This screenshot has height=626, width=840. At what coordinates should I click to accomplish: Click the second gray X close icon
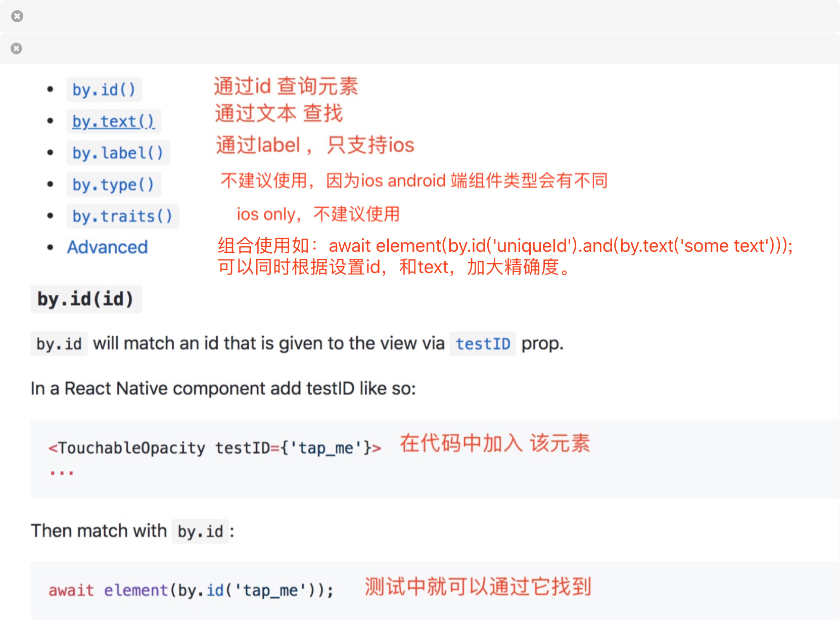click(16, 49)
